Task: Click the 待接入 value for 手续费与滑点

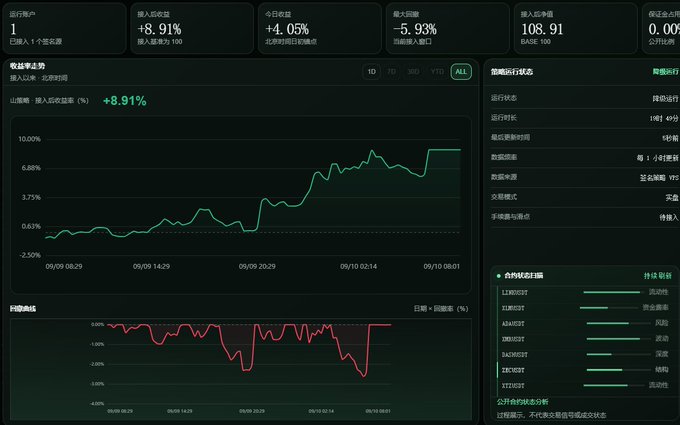Action: pos(669,217)
